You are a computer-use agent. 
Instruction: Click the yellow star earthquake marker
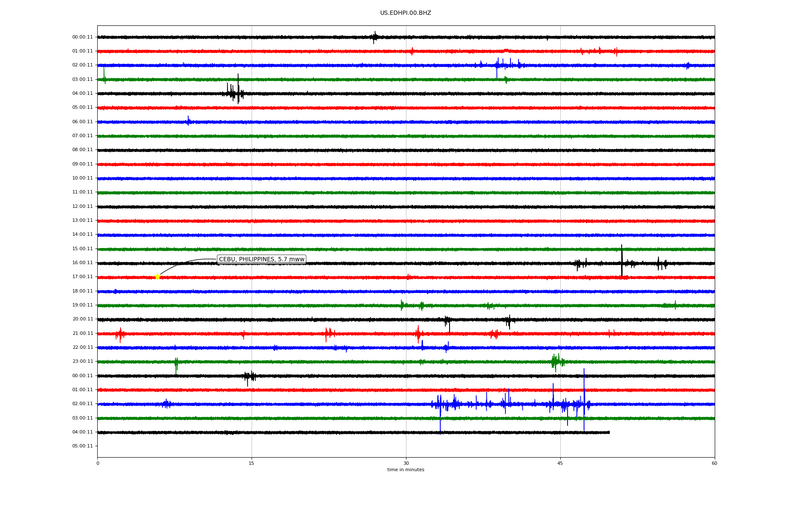click(x=157, y=276)
